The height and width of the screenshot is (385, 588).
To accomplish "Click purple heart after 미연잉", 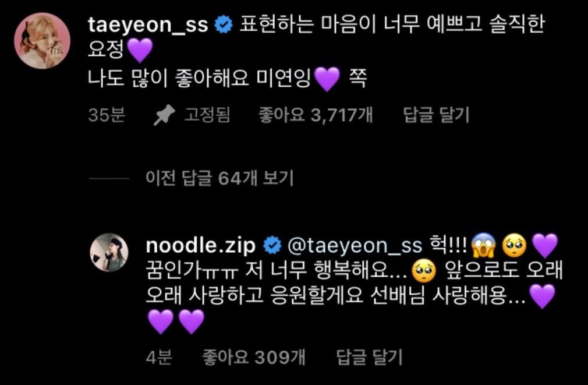I will (327, 79).
